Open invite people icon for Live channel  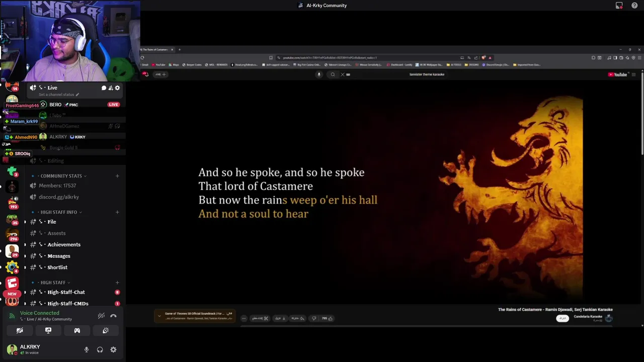coord(111,88)
